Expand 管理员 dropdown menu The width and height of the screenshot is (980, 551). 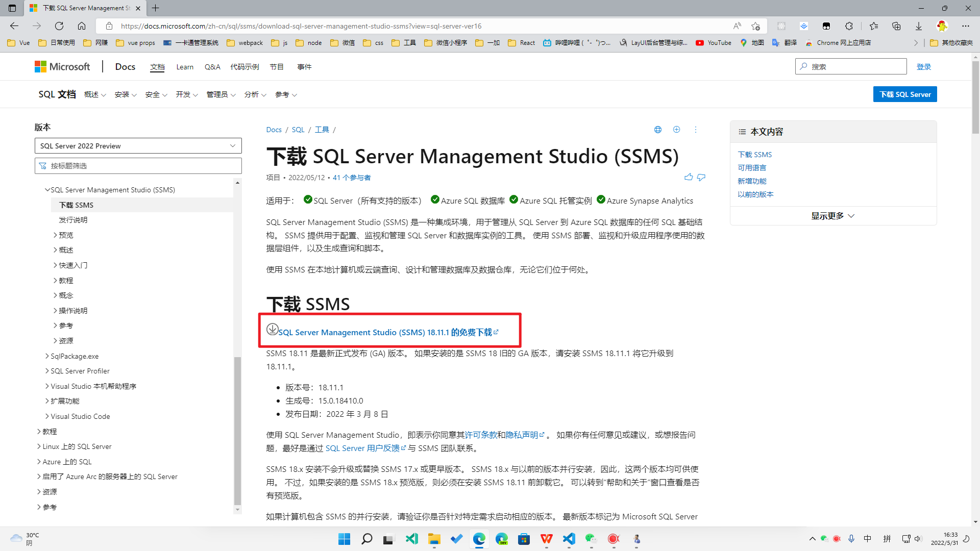click(221, 95)
